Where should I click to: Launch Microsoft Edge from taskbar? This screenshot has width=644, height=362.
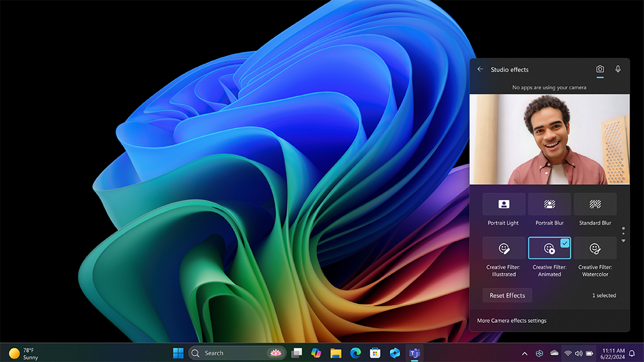point(356,353)
